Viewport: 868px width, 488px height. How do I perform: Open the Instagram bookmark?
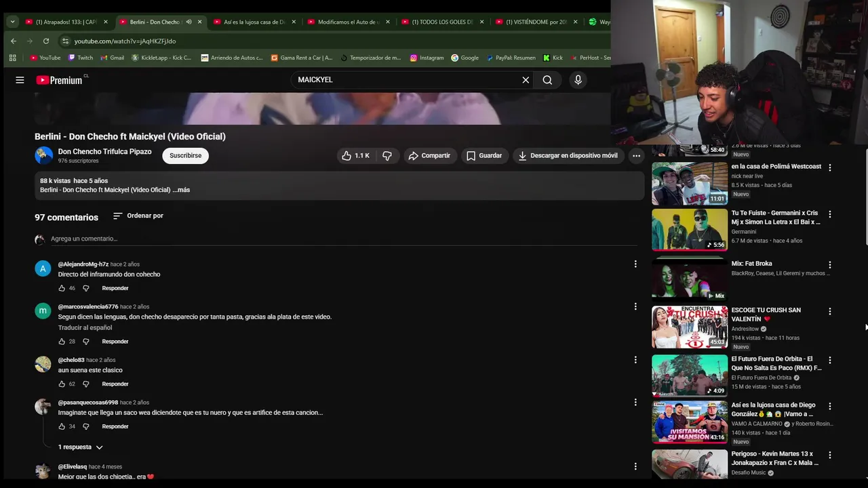[427, 58]
